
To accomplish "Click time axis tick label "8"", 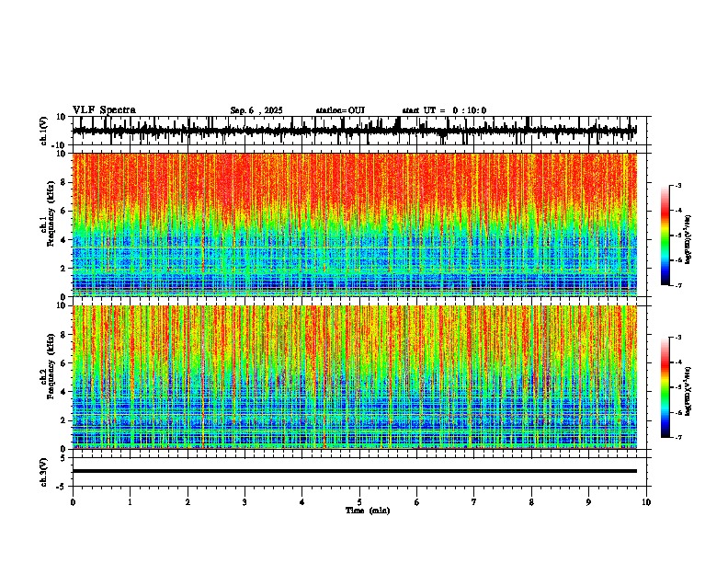I will pyautogui.click(x=531, y=502).
